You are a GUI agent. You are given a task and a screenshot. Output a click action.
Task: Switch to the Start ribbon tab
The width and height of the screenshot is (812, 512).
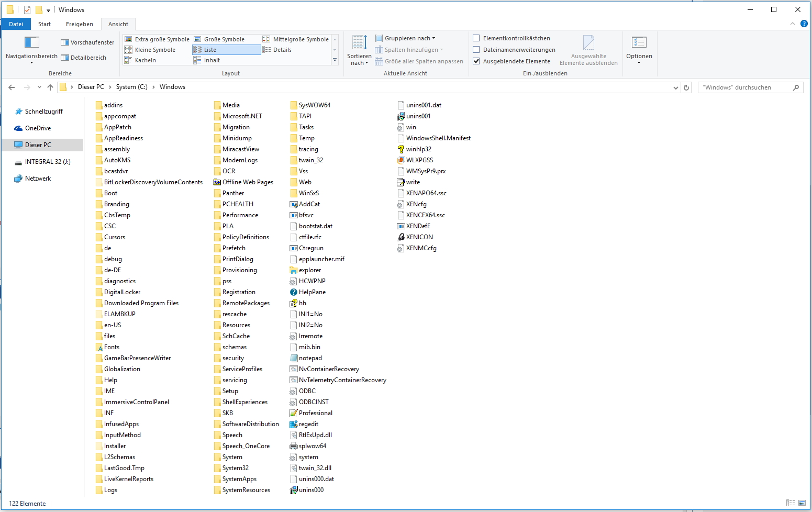[x=45, y=24]
